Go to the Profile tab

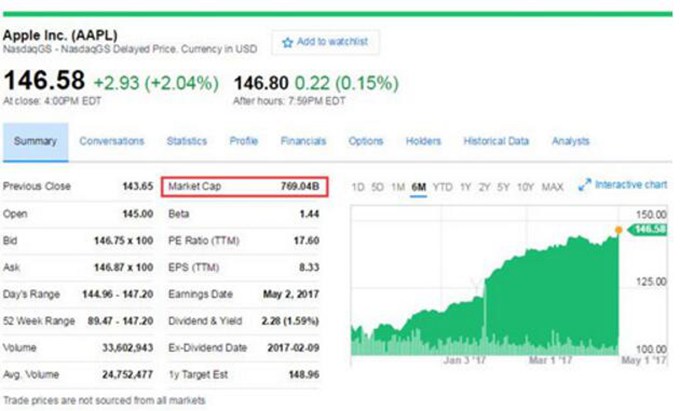coord(244,141)
